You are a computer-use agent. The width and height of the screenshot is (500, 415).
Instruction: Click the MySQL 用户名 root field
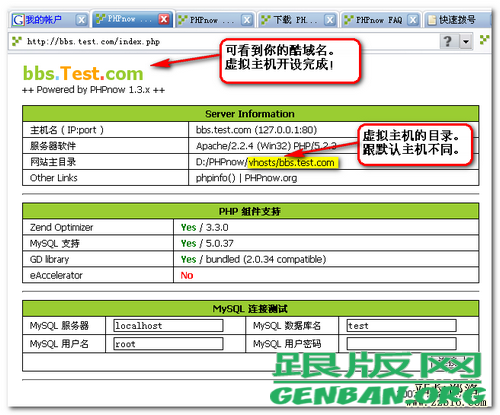point(168,344)
